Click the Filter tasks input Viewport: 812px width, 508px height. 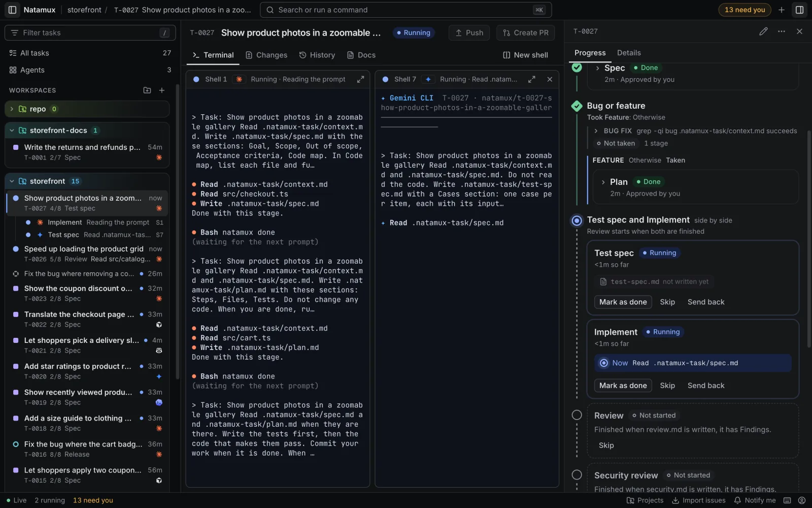point(90,33)
